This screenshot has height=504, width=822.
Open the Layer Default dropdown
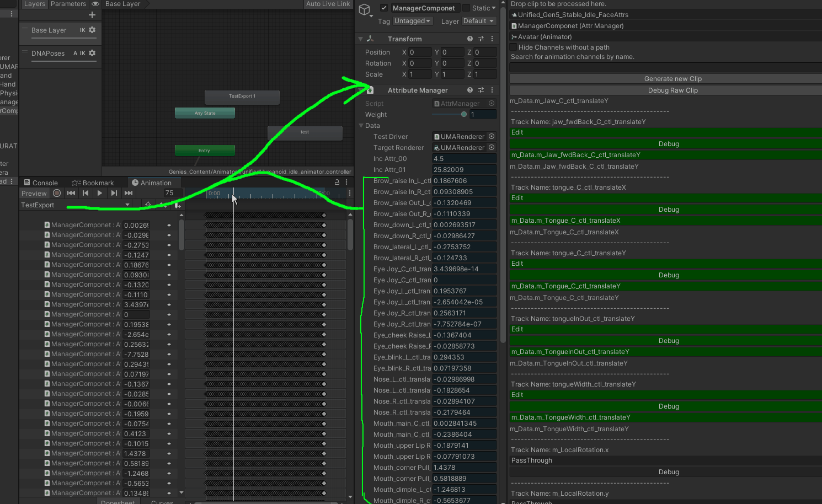[x=478, y=21]
